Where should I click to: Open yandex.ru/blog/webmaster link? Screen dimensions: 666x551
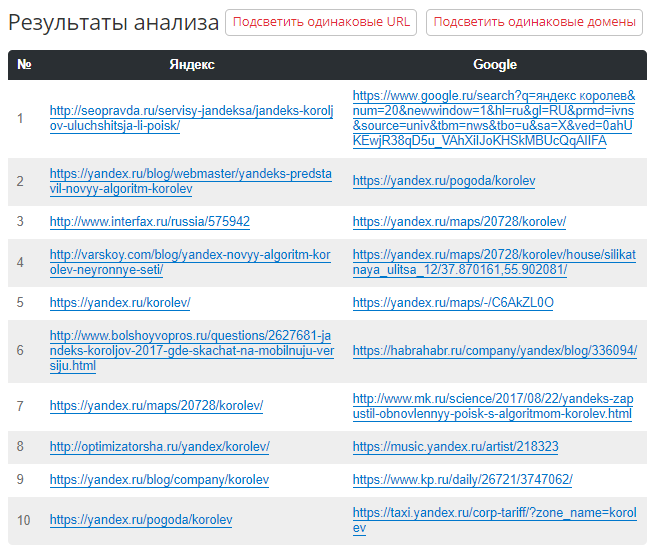[x=191, y=181]
